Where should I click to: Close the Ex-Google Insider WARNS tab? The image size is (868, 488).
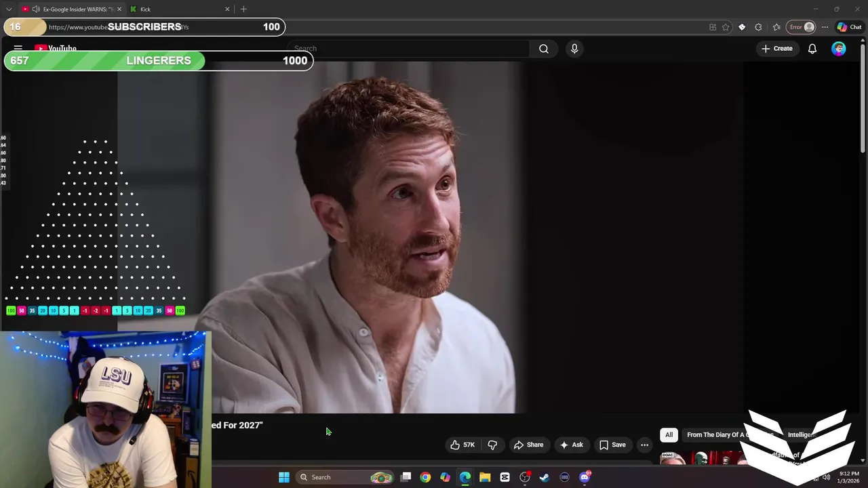point(119,9)
